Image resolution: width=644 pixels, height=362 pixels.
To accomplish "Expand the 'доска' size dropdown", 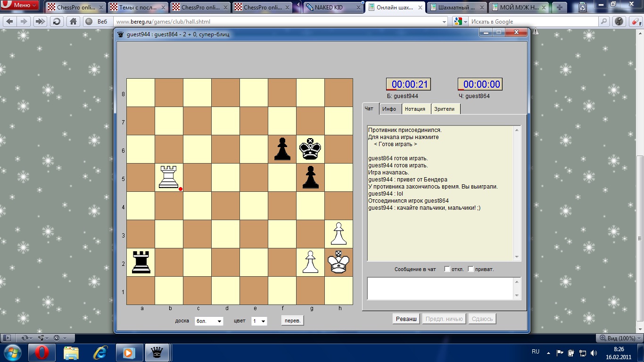I will click(209, 321).
